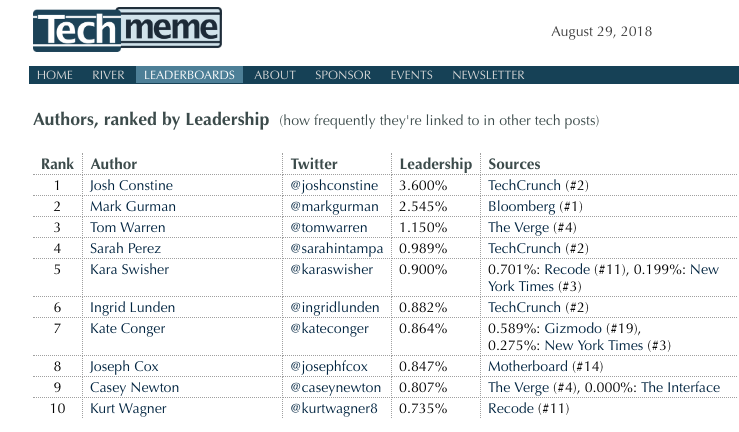Click the Techmeme logo

coord(127,30)
